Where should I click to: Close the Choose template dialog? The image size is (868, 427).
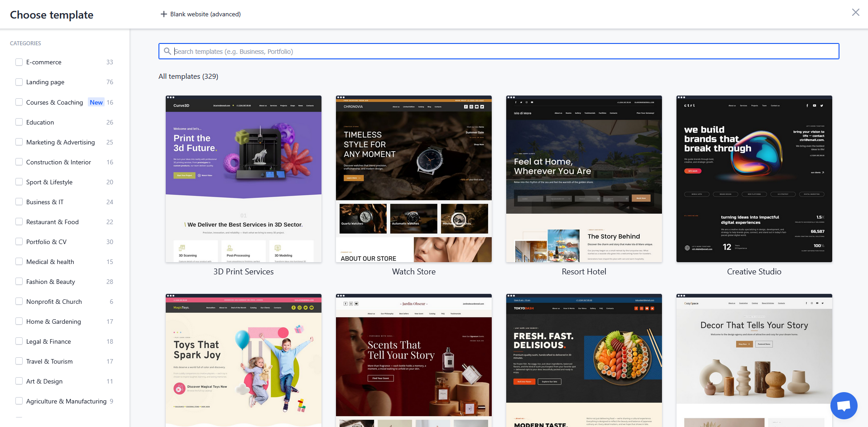855,12
